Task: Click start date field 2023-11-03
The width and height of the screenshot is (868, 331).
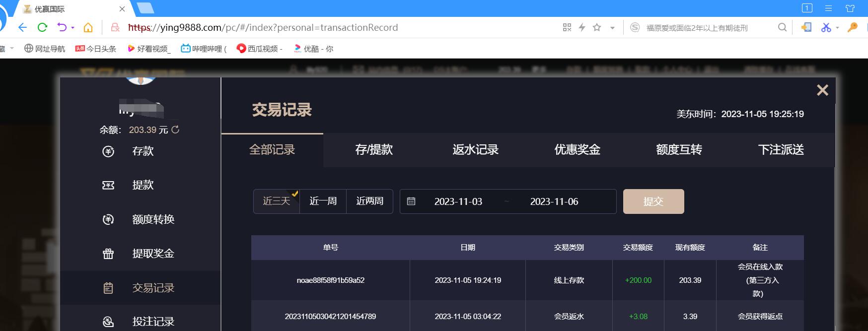Action: tap(458, 201)
